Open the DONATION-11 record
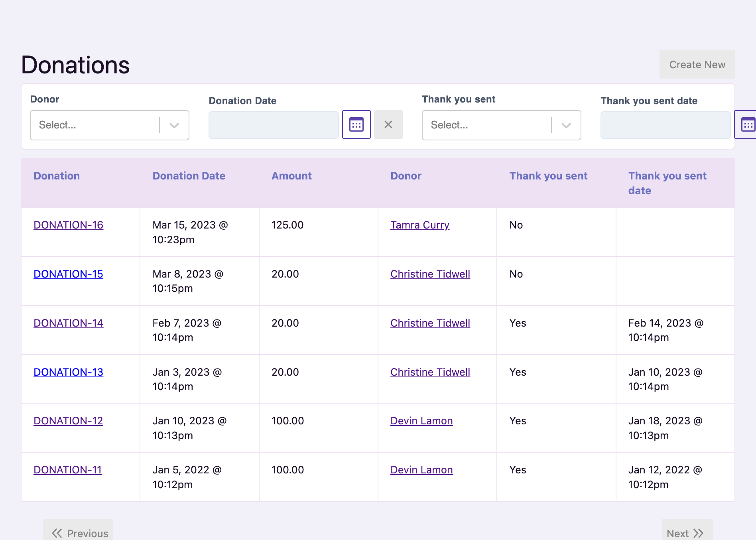 [67, 470]
